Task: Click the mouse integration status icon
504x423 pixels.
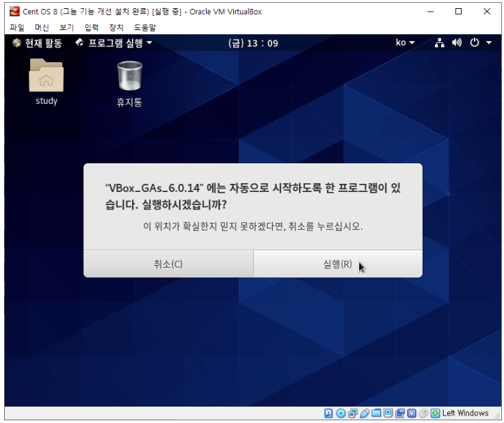Action: pos(423,413)
